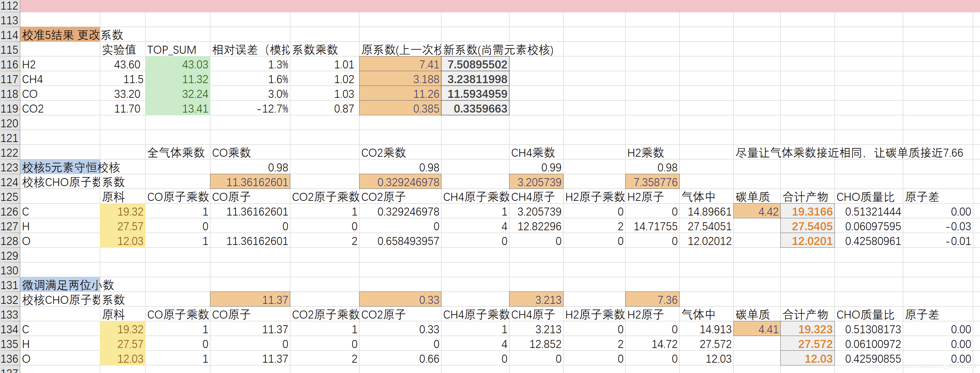
Task: Click total product value 19.3166
Action: coord(807,212)
